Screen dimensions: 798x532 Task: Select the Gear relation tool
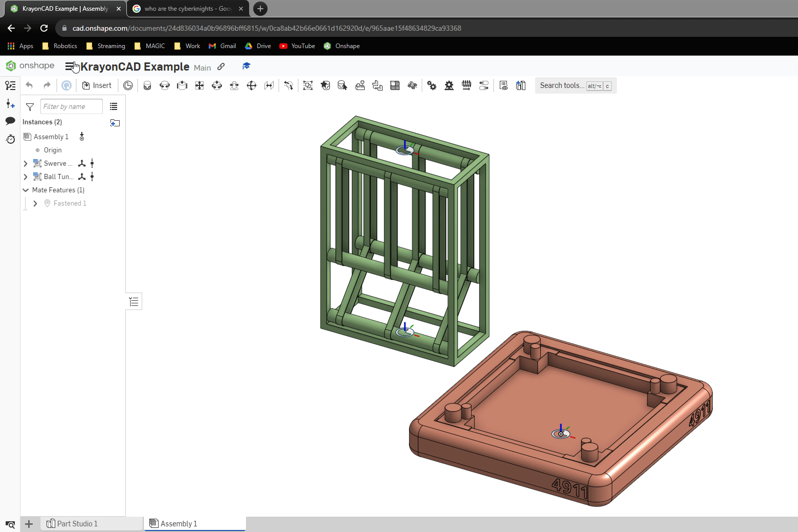[x=432, y=85]
